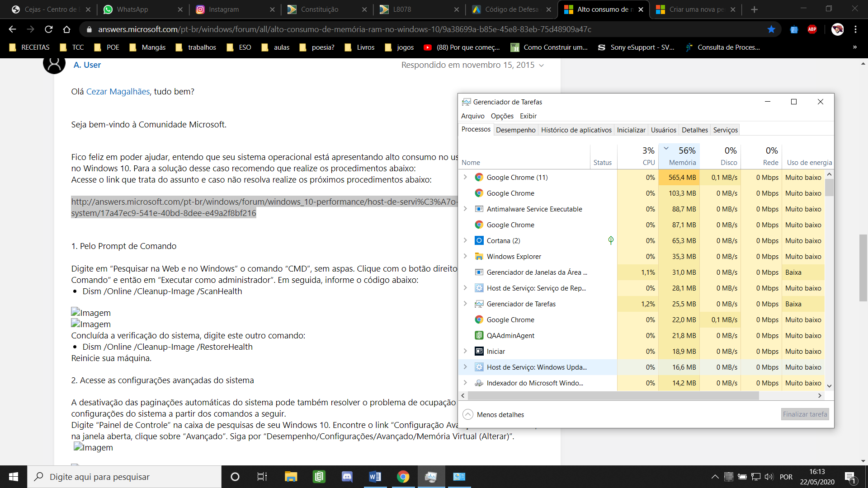
Task: Click the Finalizar tarefa button
Action: click(805, 414)
